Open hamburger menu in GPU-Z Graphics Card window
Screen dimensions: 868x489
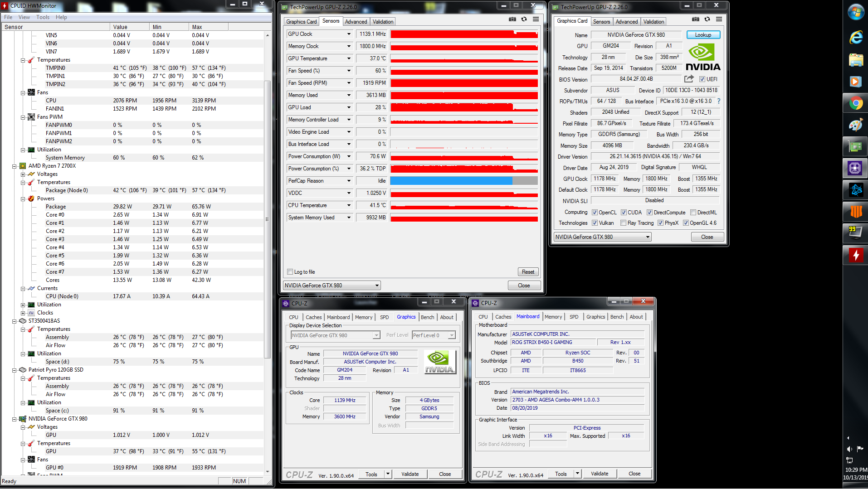pos(719,19)
